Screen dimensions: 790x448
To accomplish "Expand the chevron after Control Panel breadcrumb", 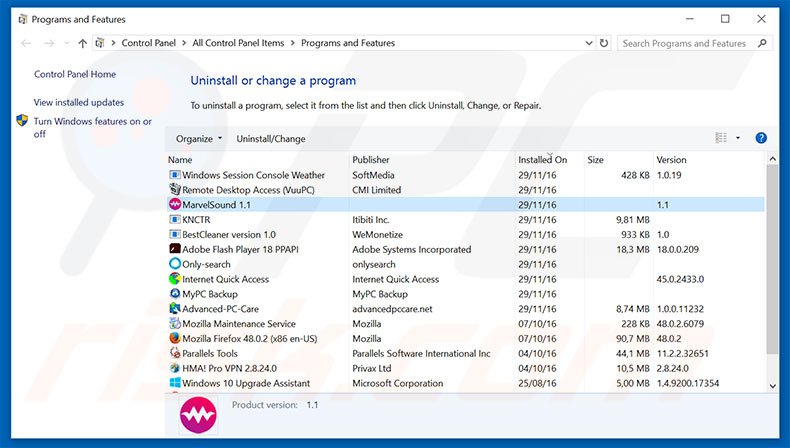I will pyautogui.click(x=184, y=43).
